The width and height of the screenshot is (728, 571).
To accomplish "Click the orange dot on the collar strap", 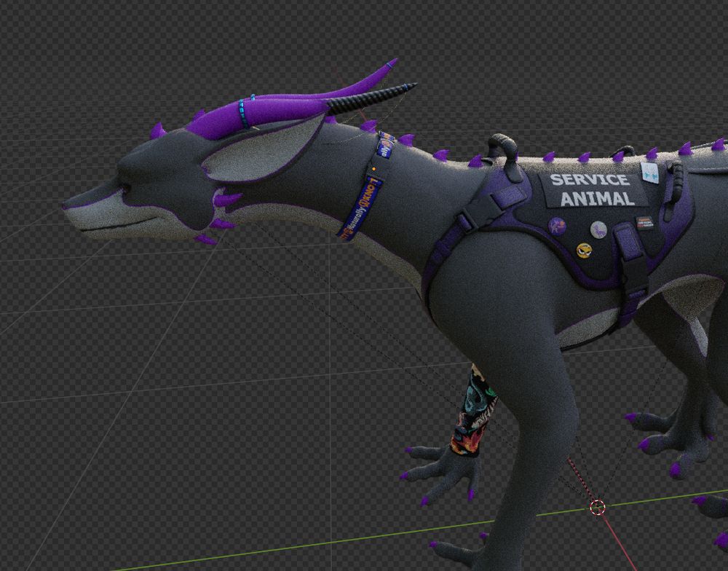I will pyautogui.click(x=373, y=168).
